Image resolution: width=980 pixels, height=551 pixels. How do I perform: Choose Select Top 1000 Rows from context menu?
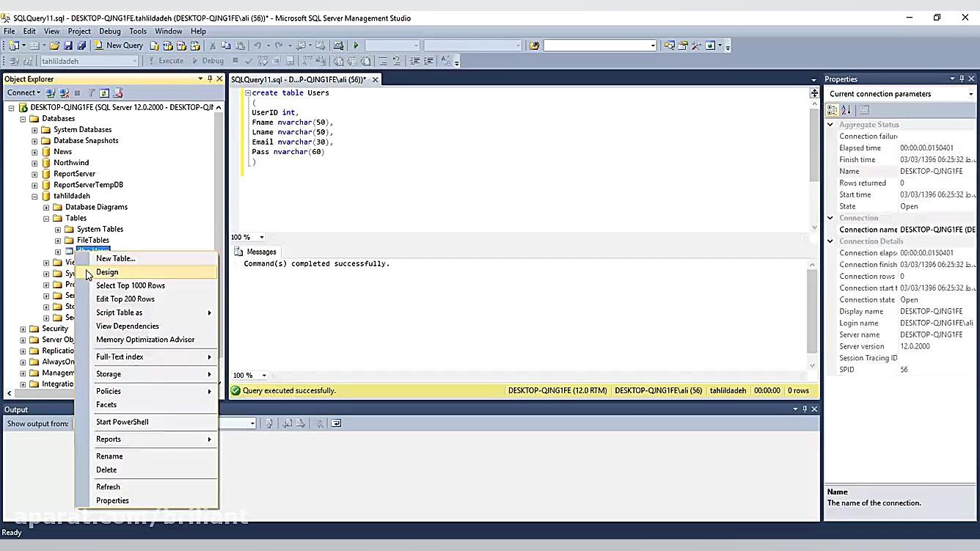pos(147,285)
